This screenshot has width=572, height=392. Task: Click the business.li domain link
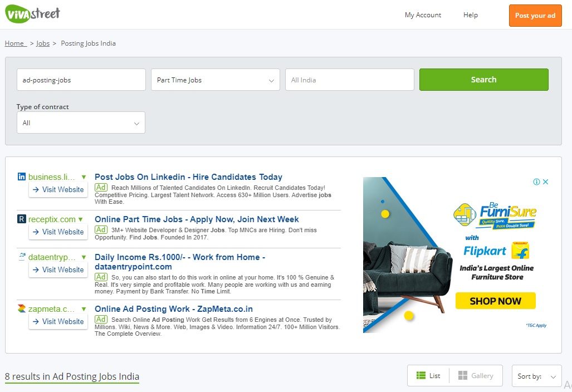[x=51, y=177]
